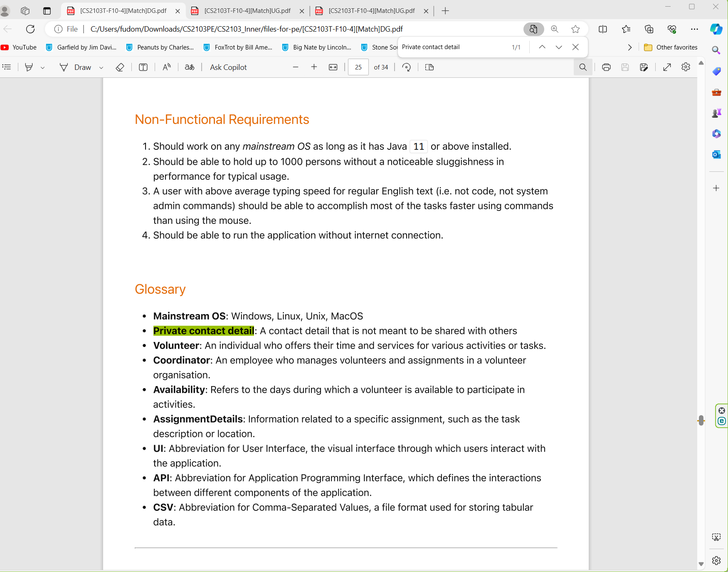728x572 pixels.
Task: Switch to the third [Match]UG.pdf tab
Action: pyautogui.click(x=372, y=11)
